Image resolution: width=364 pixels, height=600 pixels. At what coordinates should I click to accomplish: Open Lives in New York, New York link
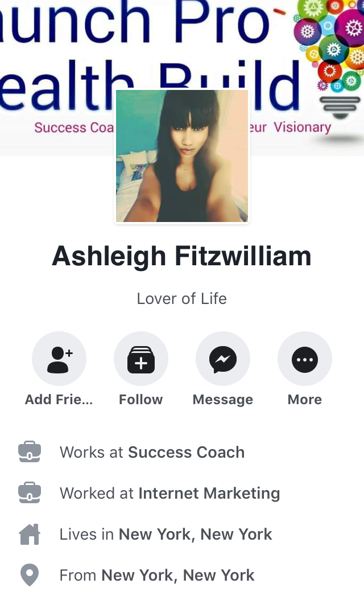point(196,534)
